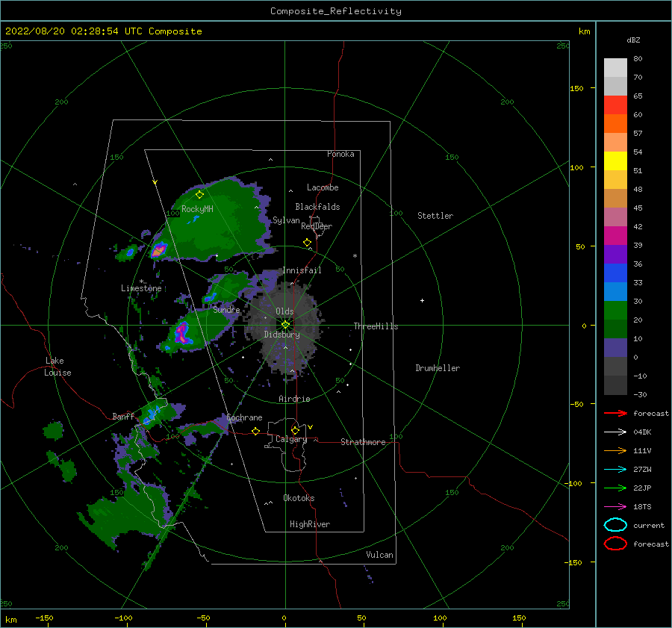Viewport: 672px width, 628px height.
Task: Click the white 04DK arrow in legend
Action: pos(615,432)
